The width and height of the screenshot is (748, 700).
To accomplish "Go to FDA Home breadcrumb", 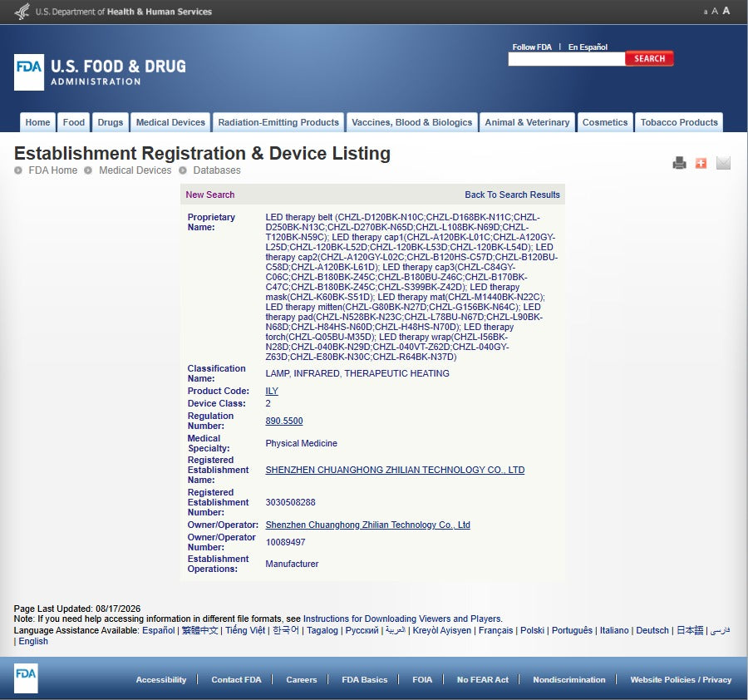I will click(52, 170).
